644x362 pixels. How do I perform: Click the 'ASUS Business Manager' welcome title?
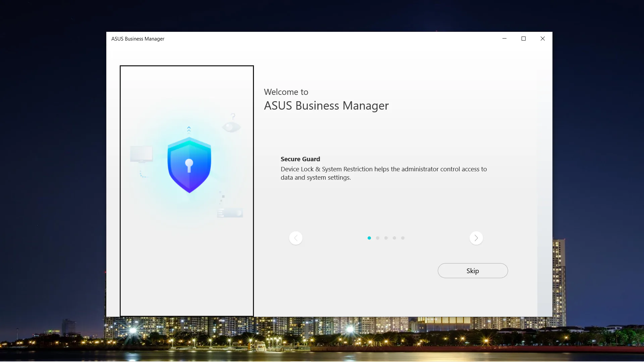(x=326, y=106)
